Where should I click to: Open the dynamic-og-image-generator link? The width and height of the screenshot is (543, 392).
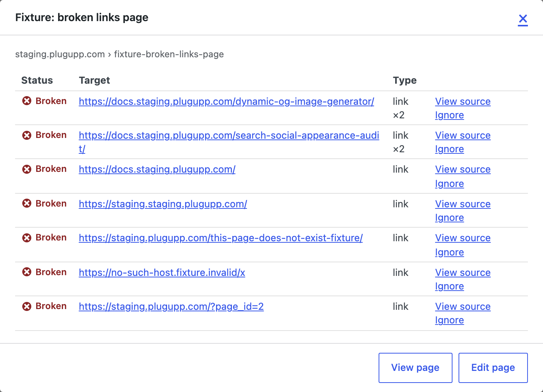coord(226,101)
